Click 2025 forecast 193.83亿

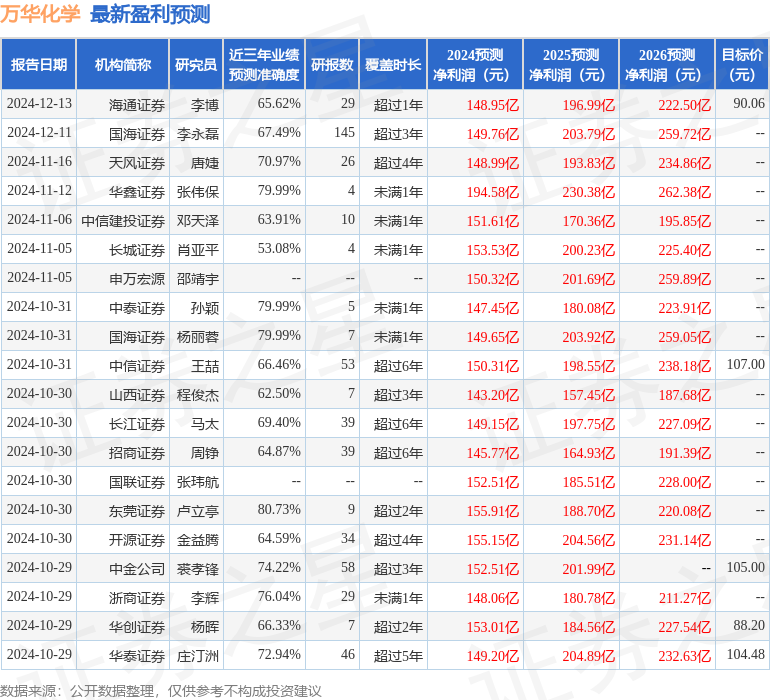point(588,163)
